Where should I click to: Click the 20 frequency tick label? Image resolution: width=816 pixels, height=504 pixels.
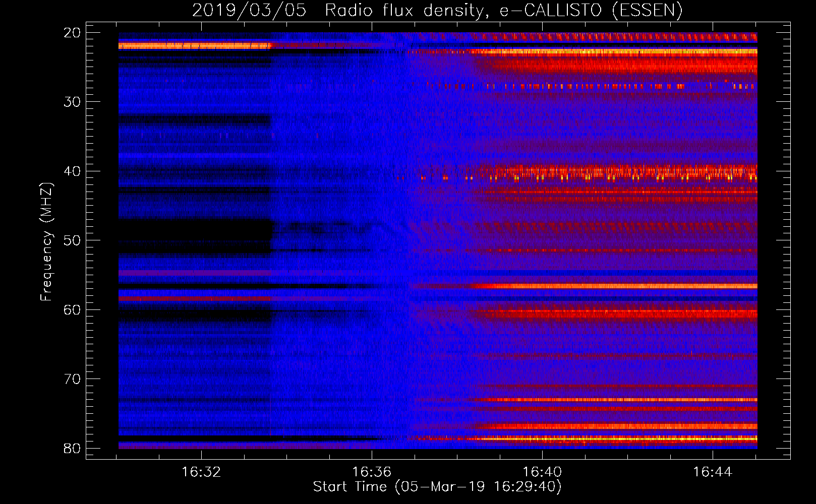click(x=72, y=33)
